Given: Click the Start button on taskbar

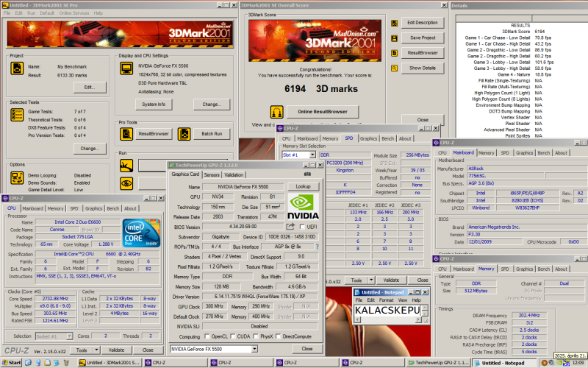Looking at the screenshot, I should (12, 363).
